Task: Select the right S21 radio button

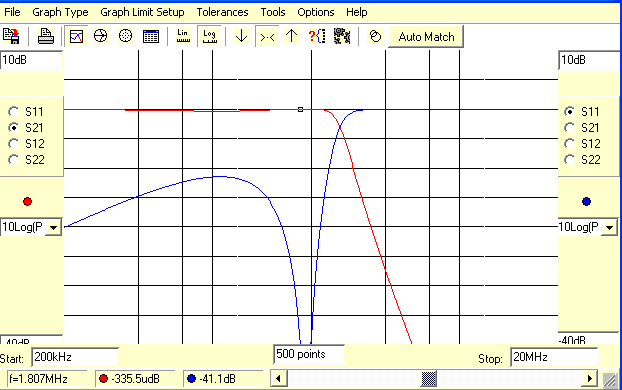Action: point(569,128)
